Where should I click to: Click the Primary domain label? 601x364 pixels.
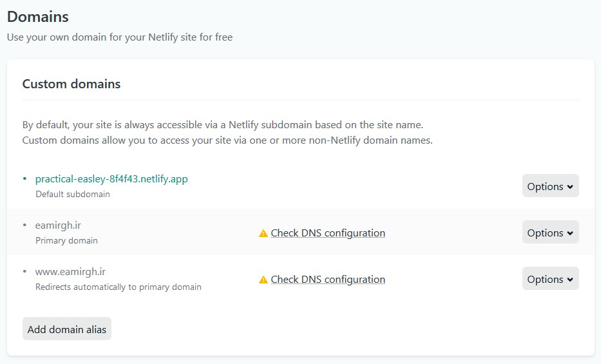(66, 240)
